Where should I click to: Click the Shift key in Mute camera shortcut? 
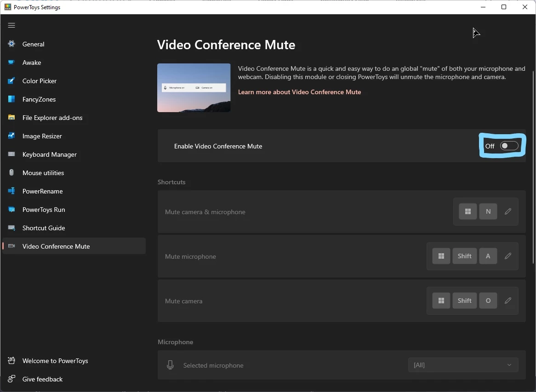[x=465, y=301]
